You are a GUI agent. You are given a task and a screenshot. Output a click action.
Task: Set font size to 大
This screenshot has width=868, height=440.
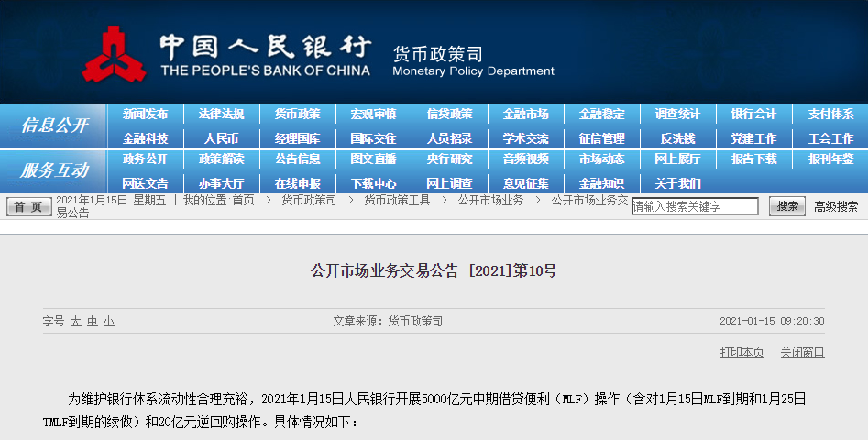(x=76, y=322)
